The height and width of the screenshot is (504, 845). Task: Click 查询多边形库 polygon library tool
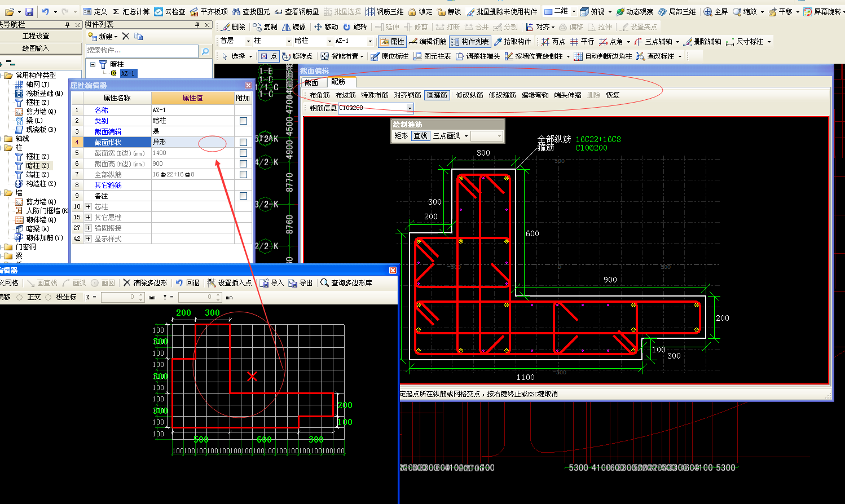346,283
